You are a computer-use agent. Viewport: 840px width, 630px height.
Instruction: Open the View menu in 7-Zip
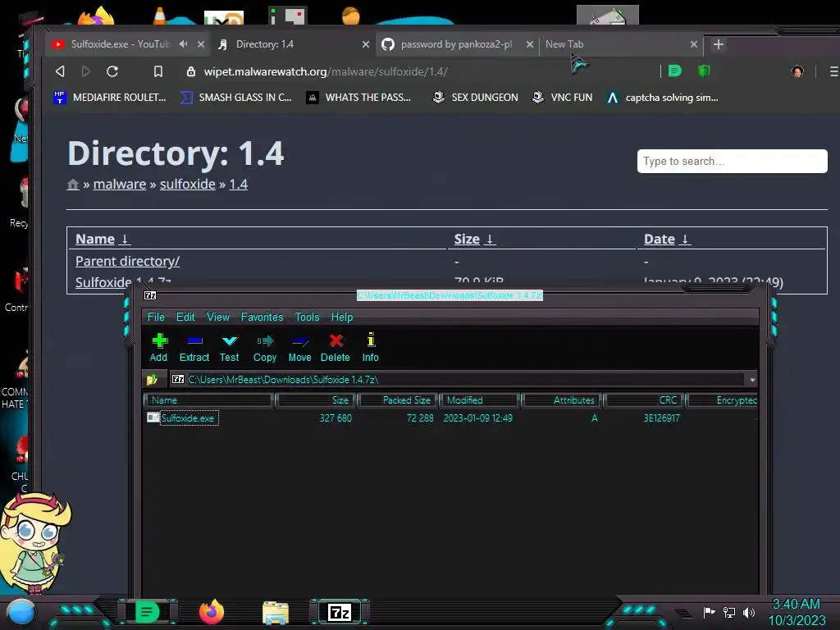pos(218,317)
